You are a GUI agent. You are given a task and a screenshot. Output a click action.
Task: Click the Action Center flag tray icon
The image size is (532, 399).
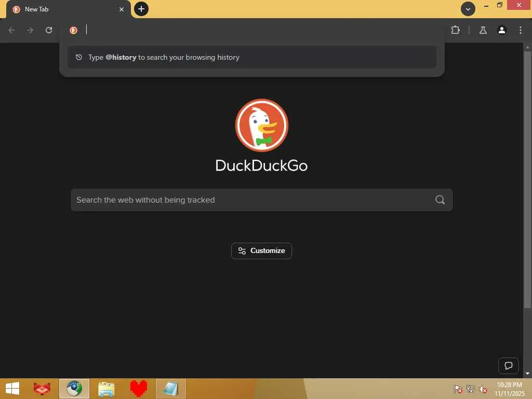click(458, 389)
